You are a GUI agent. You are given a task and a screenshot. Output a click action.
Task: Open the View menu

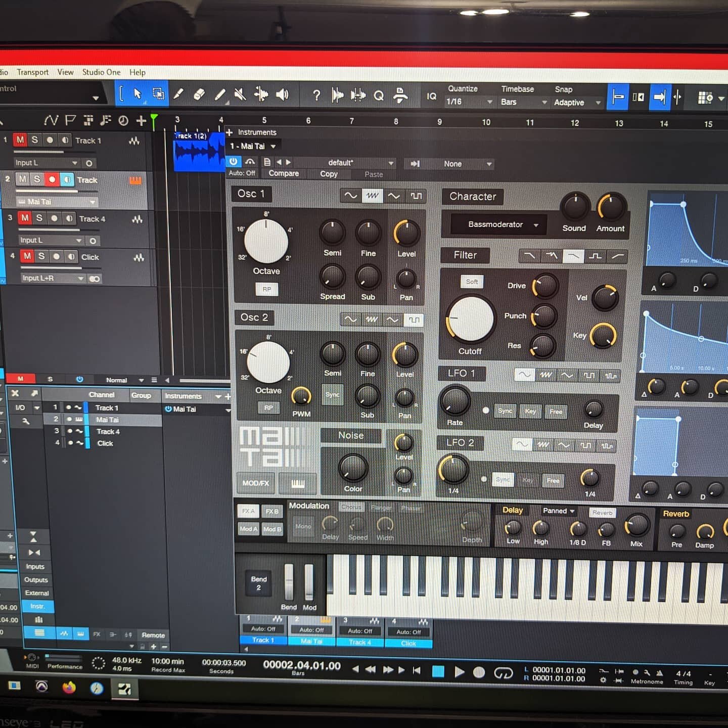pyautogui.click(x=65, y=72)
